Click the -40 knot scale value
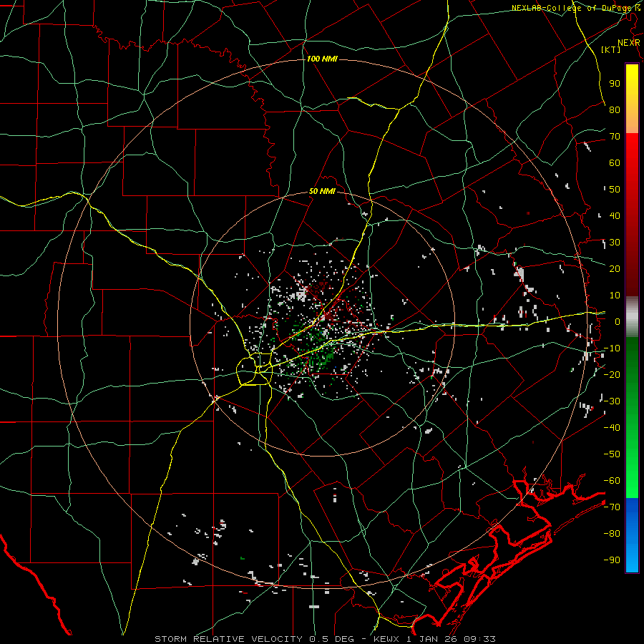This screenshot has width=644, height=644. (x=612, y=428)
